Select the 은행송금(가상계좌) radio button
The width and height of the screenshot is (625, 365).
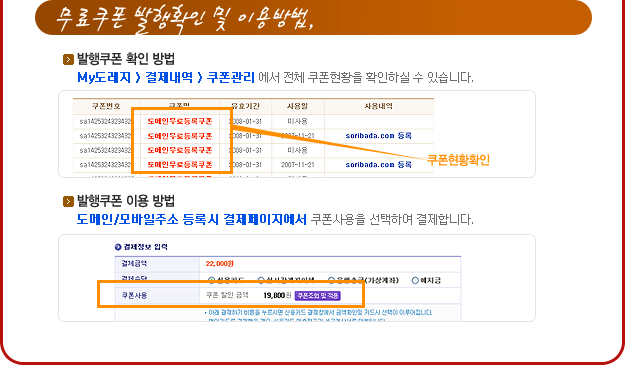point(331,281)
